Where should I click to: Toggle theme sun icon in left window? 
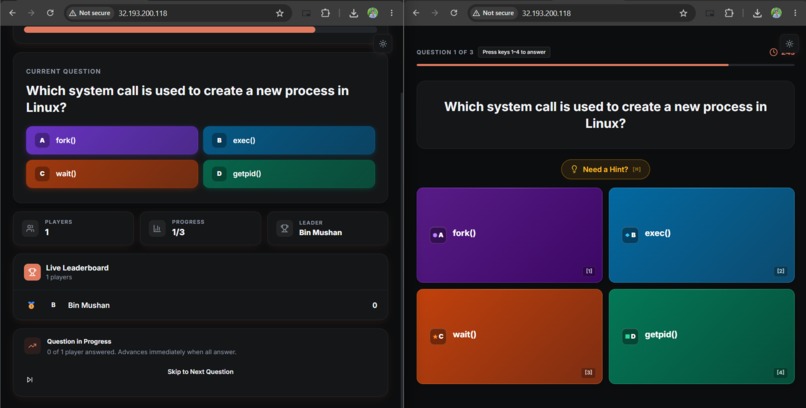383,44
